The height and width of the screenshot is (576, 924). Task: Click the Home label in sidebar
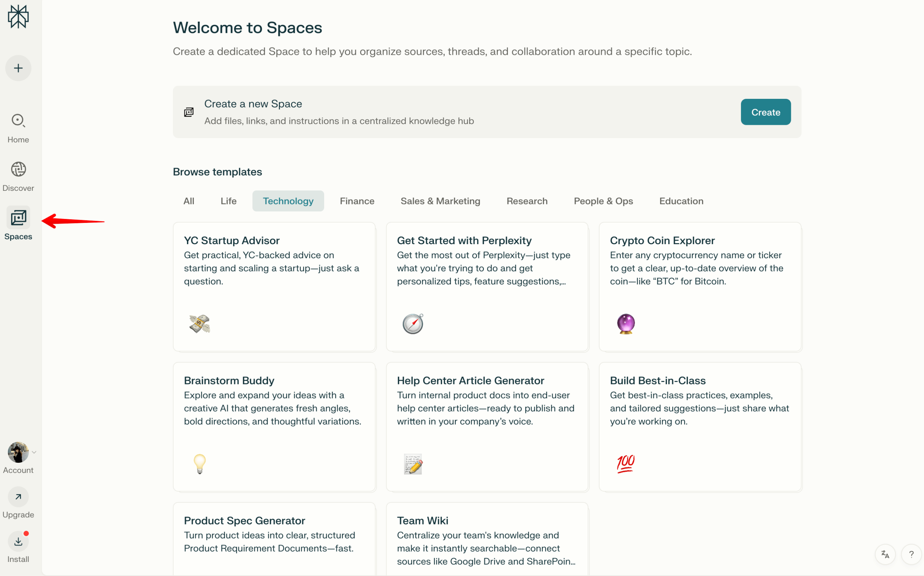click(x=18, y=140)
